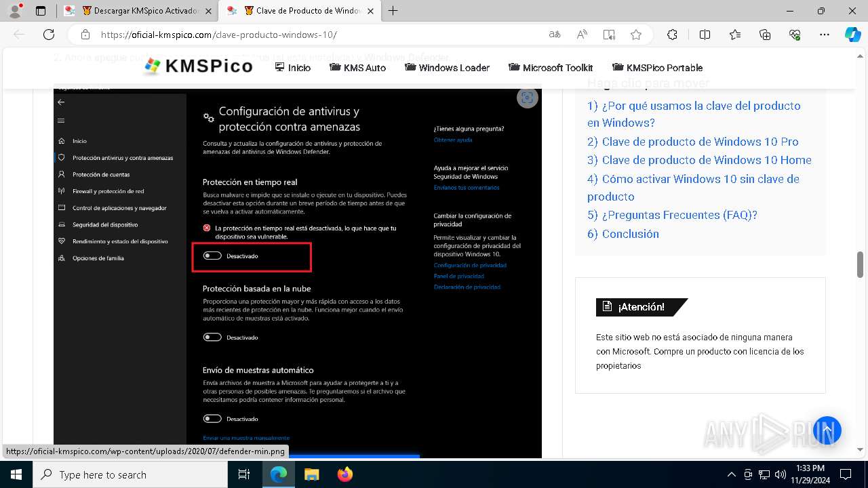Image resolution: width=868 pixels, height=488 pixels.
Task: Launch Firefox from the taskbar
Action: (x=344, y=474)
